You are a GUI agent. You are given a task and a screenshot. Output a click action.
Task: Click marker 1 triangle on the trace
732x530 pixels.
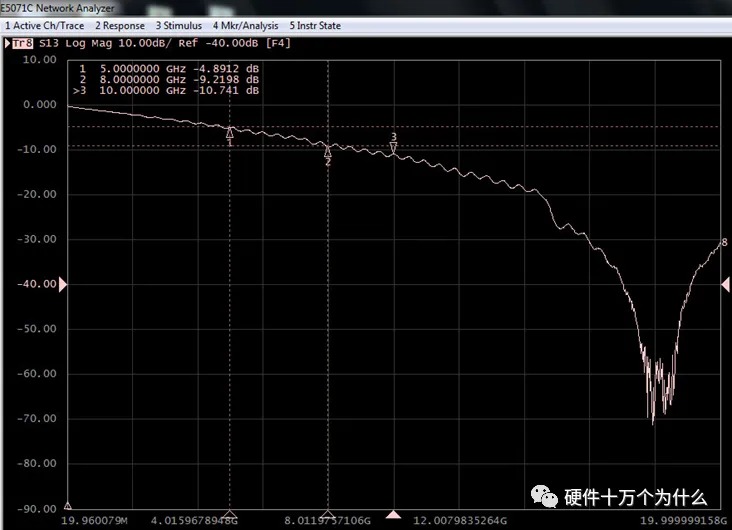pos(230,132)
